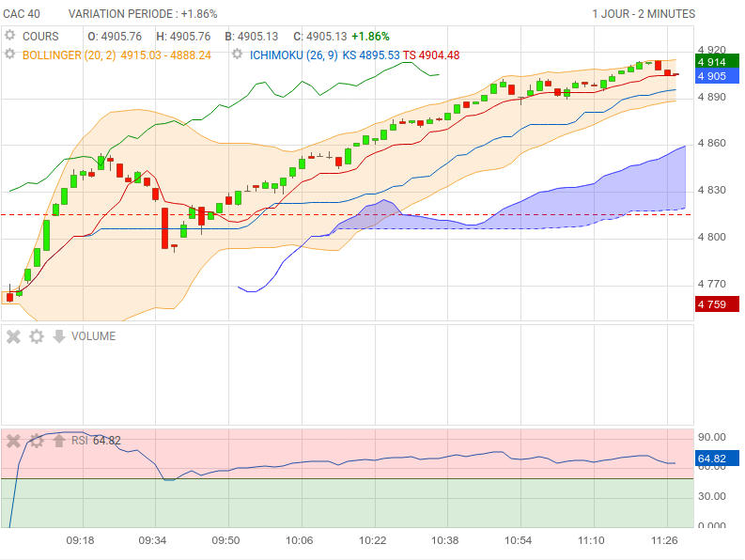745x560 pixels.
Task: Click the 09:34 time axis label
Action: click(152, 540)
